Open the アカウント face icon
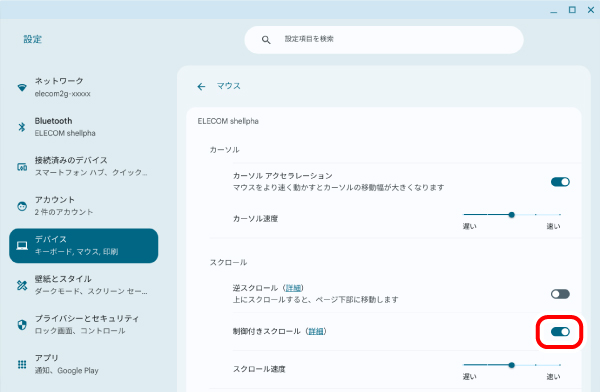This screenshot has height=392, width=600. (x=22, y=206)
